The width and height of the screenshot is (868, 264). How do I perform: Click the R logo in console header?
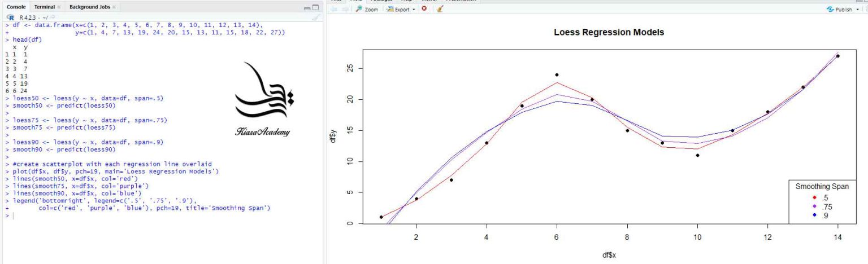pyautogui.click(x=10, y=18)
